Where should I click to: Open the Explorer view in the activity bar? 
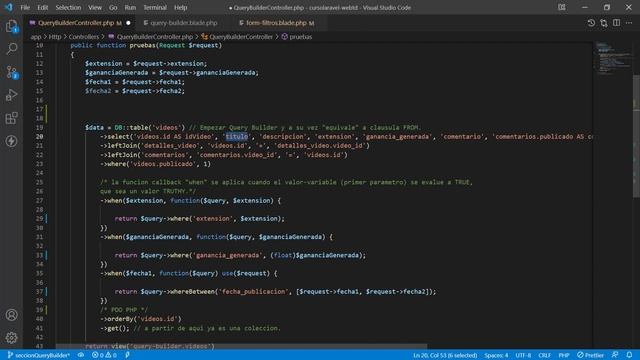click(x=11, y=27)
